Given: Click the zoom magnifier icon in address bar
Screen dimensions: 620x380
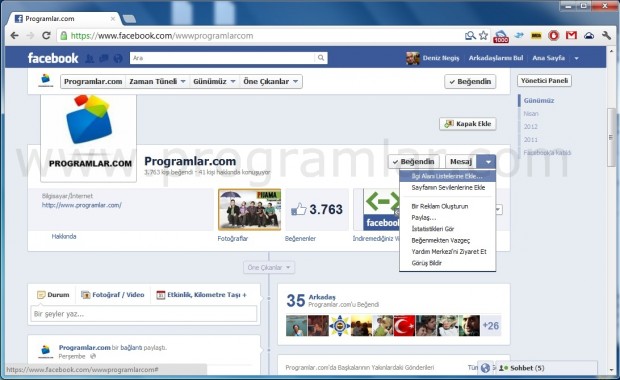Looking at the screenshot, I should coord(470,36).
